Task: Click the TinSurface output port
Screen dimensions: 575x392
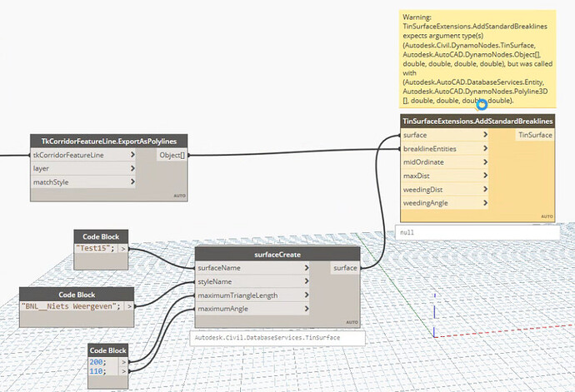Action: pyautogui.click(x=535, y=135)
